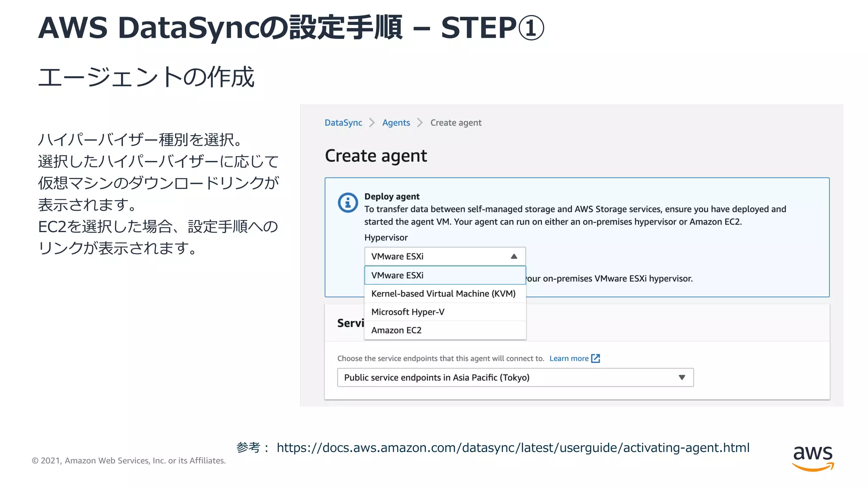The width and height of the screenshot is (868, 488).
Task: Click the first breadcrumb chevron after DataSync
Action: pyautogui.click(x=372, y=123)
